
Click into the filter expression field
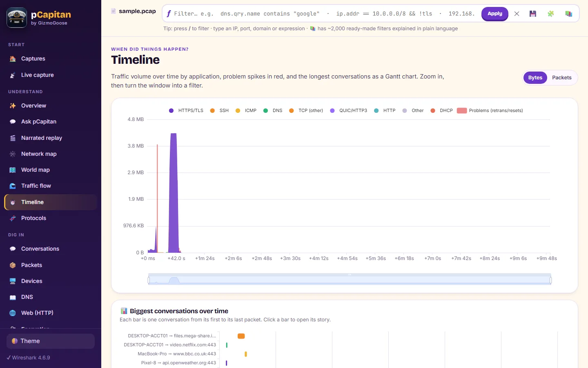pyautogui.click(x=325, y=13)
